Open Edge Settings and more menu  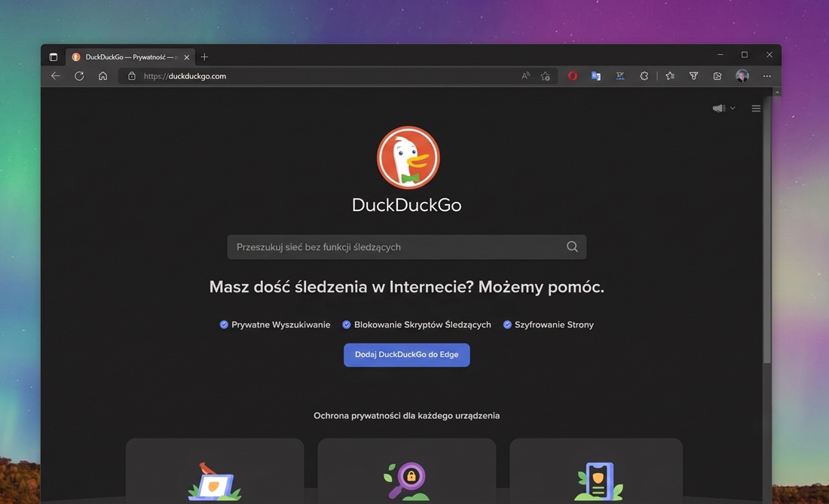pos(767,76)
